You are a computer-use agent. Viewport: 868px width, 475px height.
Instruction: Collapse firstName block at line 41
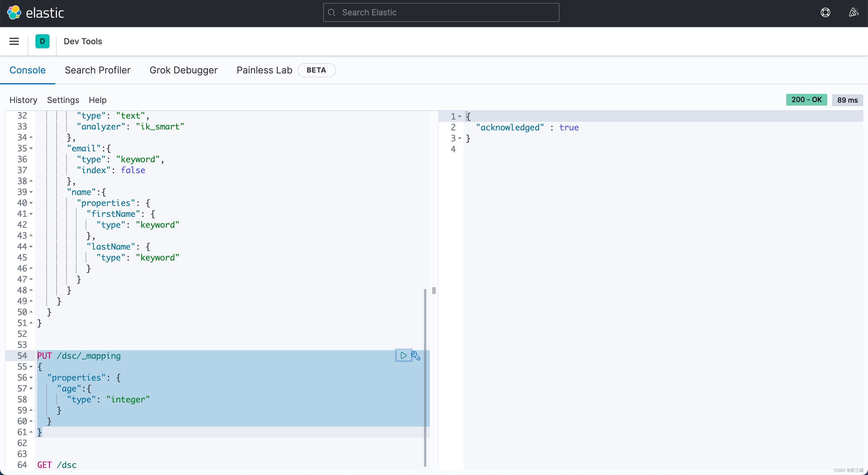[x=31, y=214]
